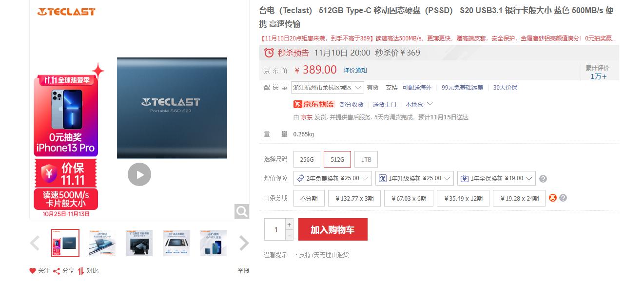Open the image magnifier search icon
644x282 pixels.
click(242, 211)
